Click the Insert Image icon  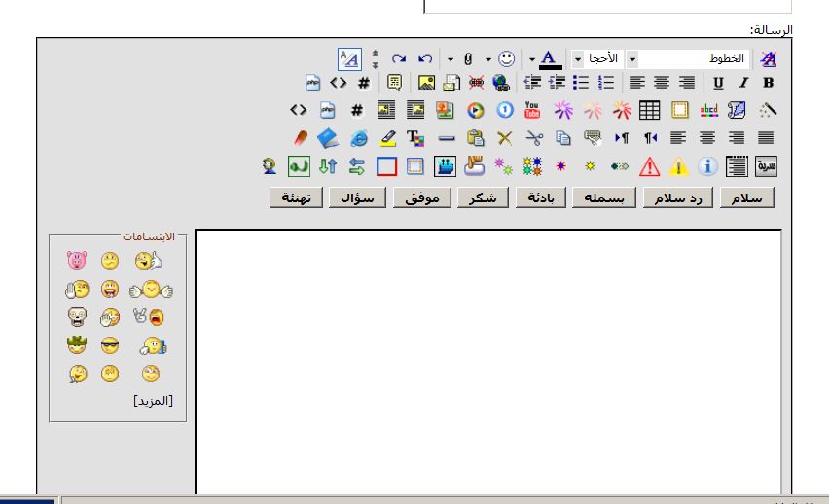(x=426, y=84)
